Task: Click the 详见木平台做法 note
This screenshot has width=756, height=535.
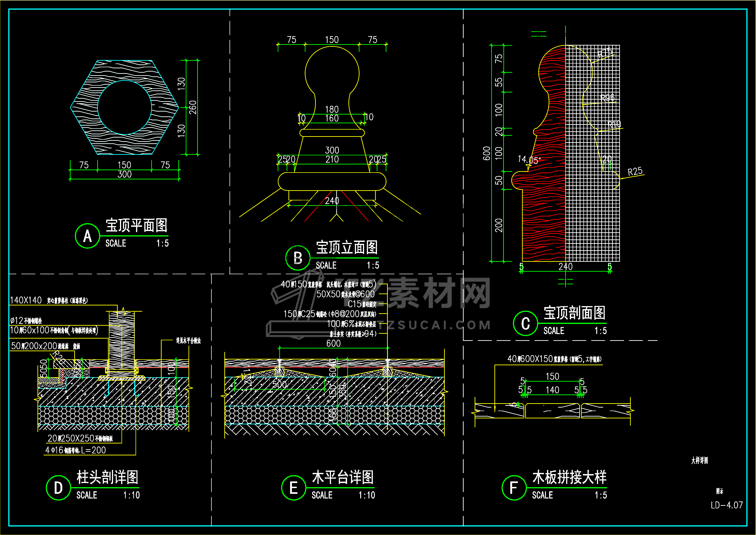Action: pos(188,341)
